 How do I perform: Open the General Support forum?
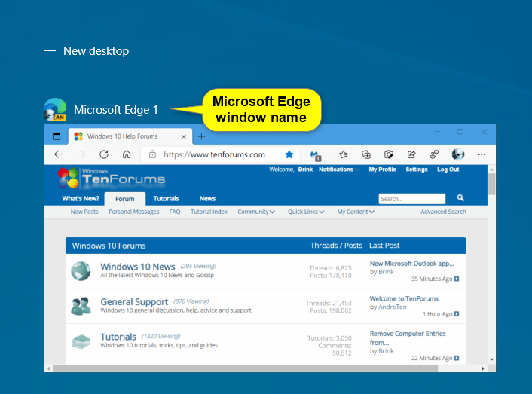click(x=134, y=302)
